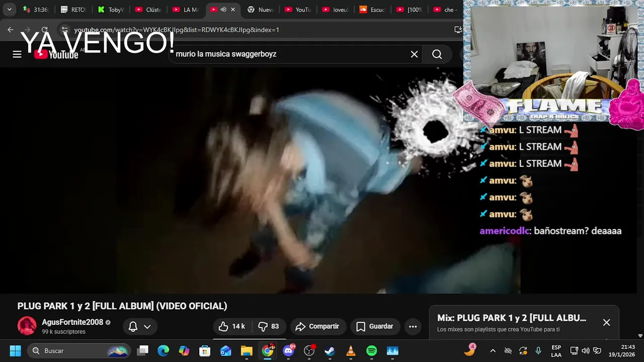Switch to the Escuc SoundCloud tab
The height and width of the screenshot is (362, 644).
pyautogui.click(x=371, y=10)
